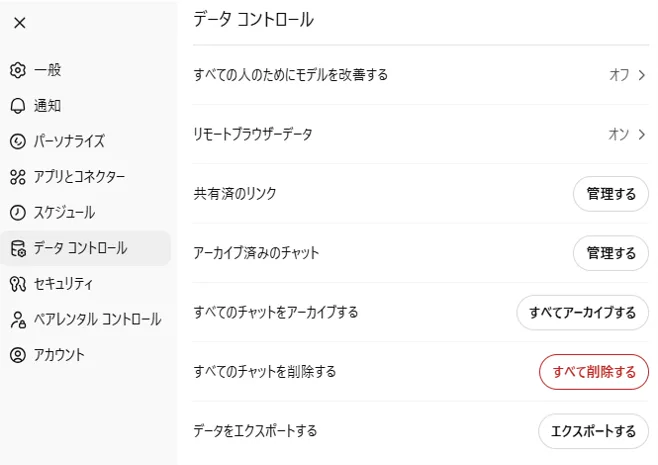Click the gear icon beside 一般
The image size is (658, 465).
pyautogui.click(x=17, y=70)
